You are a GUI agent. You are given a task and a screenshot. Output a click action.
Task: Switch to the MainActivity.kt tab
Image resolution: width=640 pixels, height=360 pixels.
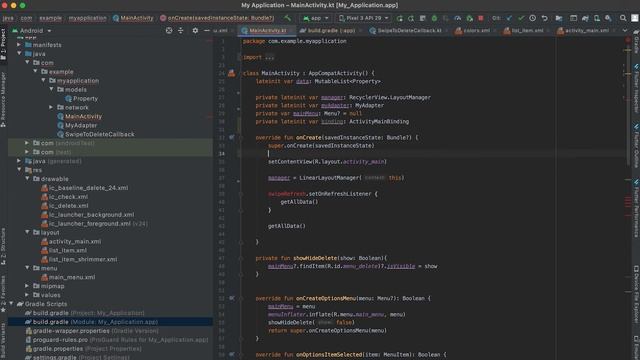268,30
